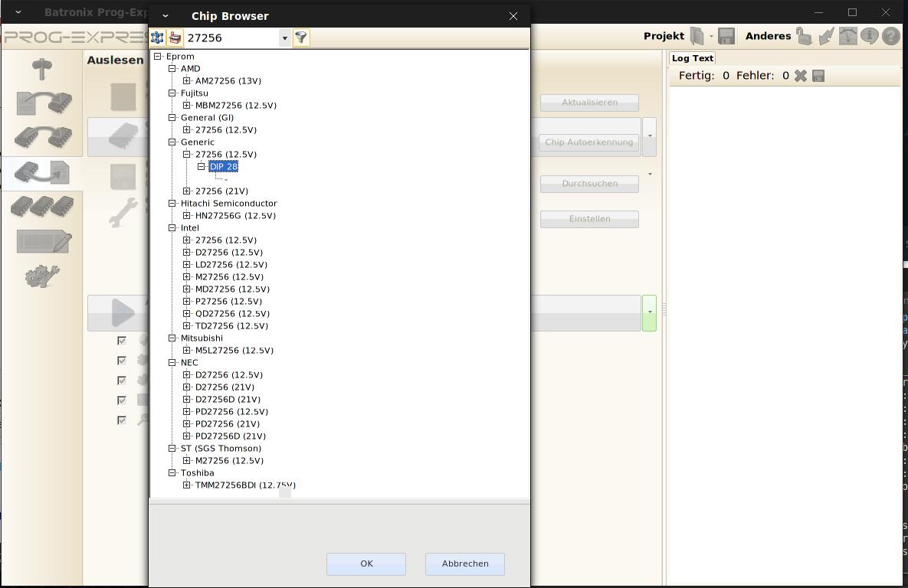Save project with floppy icon beside Projekt
Screen dimensions: 908x588
(726, 36)
